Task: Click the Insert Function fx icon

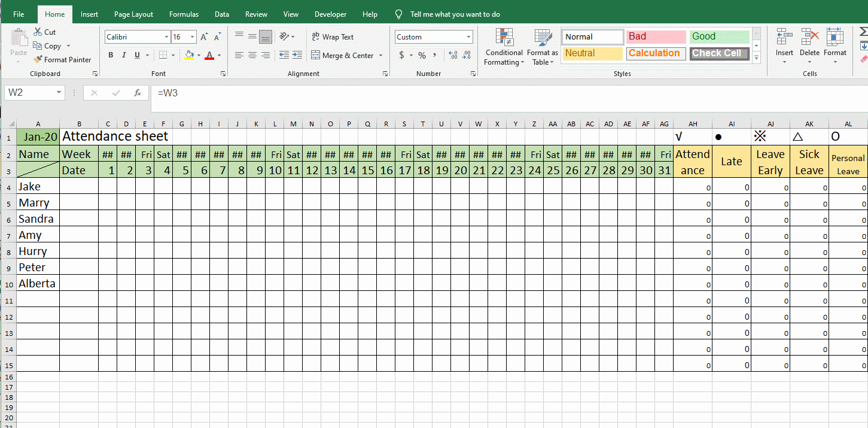Action: [x=138, y=93]
